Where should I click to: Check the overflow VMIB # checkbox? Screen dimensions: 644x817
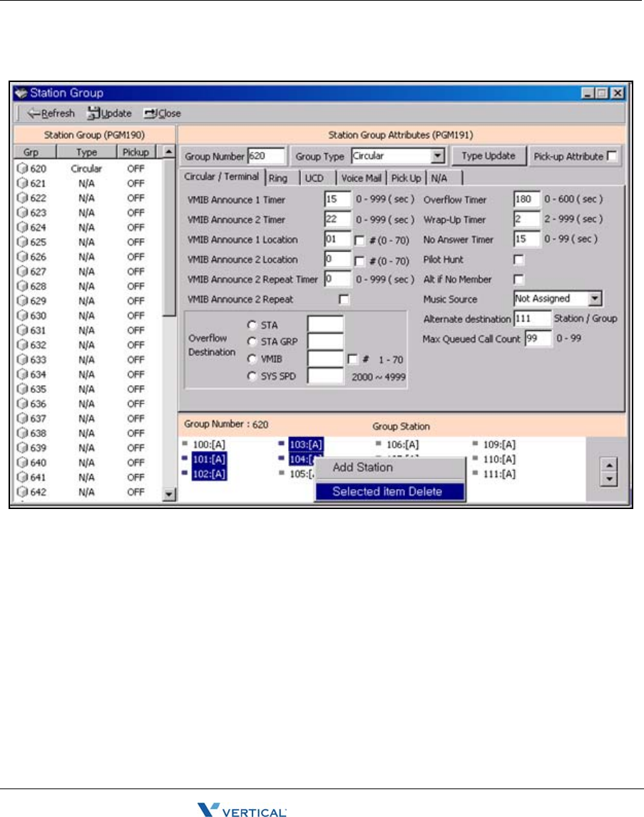[352, 359]
